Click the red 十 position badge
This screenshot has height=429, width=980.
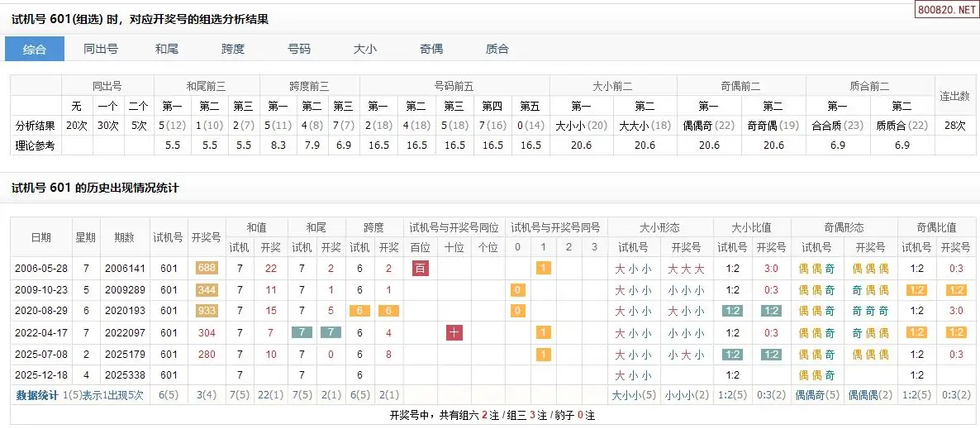(454, 333)
